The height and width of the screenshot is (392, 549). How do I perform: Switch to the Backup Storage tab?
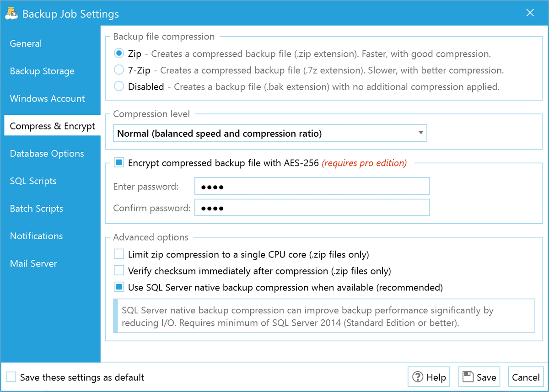[x=42, y=71]
